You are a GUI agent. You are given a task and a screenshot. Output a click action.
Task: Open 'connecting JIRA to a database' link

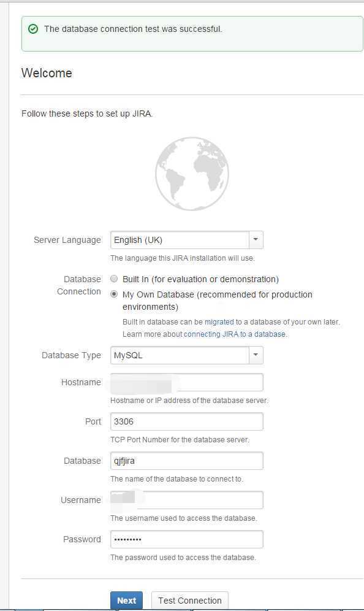point(235,334)
